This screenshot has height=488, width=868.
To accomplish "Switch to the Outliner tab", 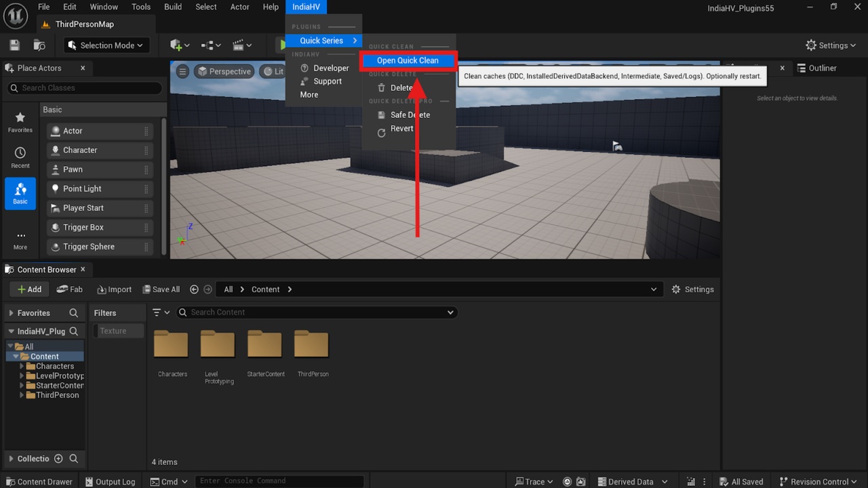I will coord(817,68).
